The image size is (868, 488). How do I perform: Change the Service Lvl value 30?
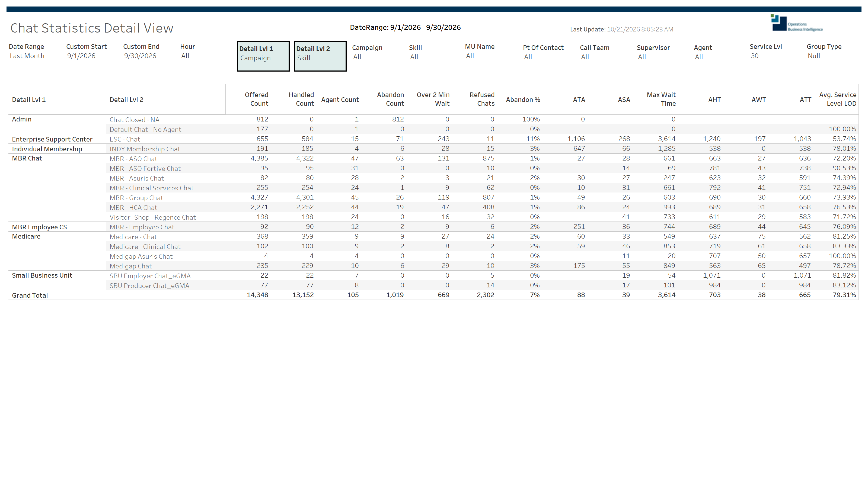coord(754,56)
